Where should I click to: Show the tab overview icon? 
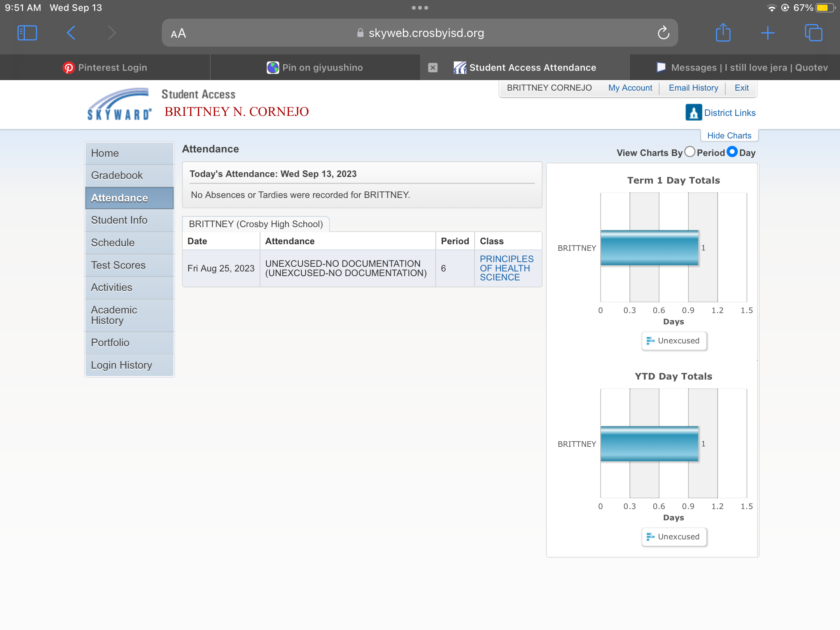(813, 33)
